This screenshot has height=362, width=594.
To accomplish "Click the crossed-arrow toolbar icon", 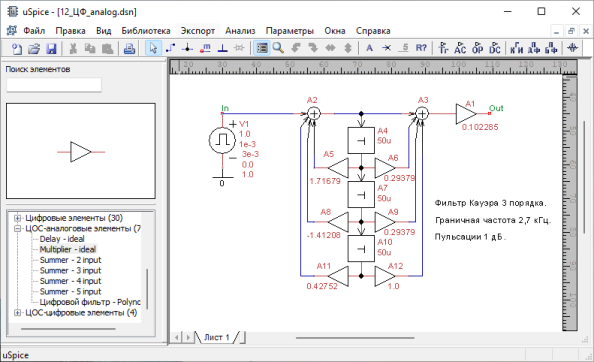I will tap(386, 48).
